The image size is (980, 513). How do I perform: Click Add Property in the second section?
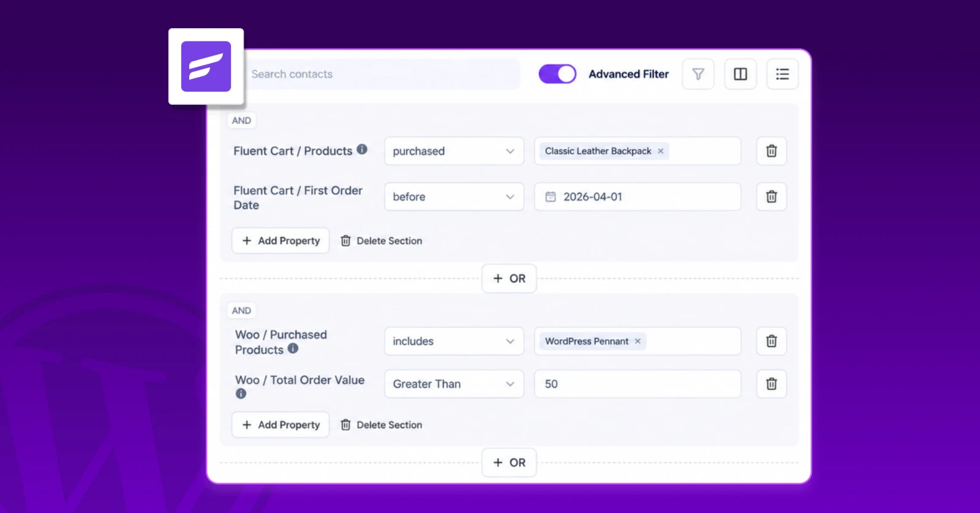pos(281,425)
